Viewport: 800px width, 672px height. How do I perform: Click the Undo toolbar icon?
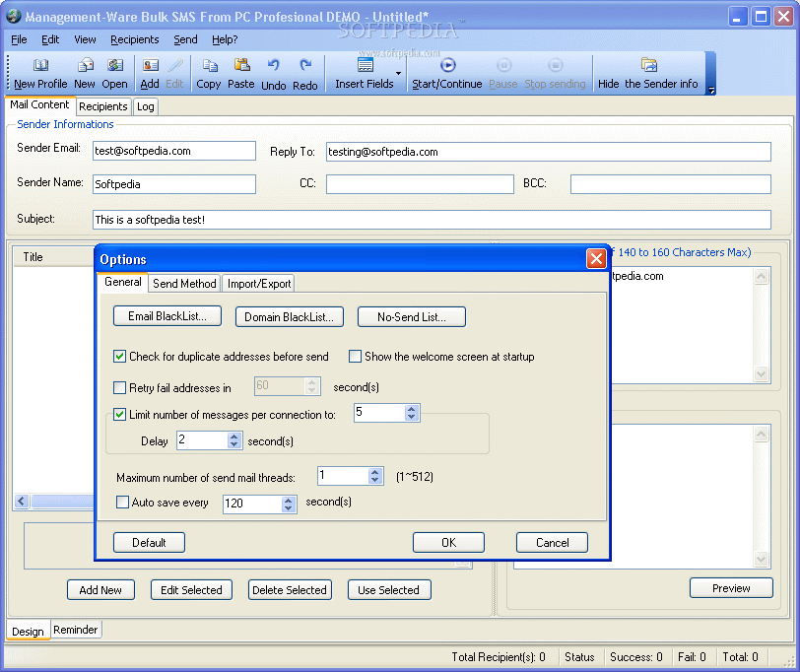274,65
